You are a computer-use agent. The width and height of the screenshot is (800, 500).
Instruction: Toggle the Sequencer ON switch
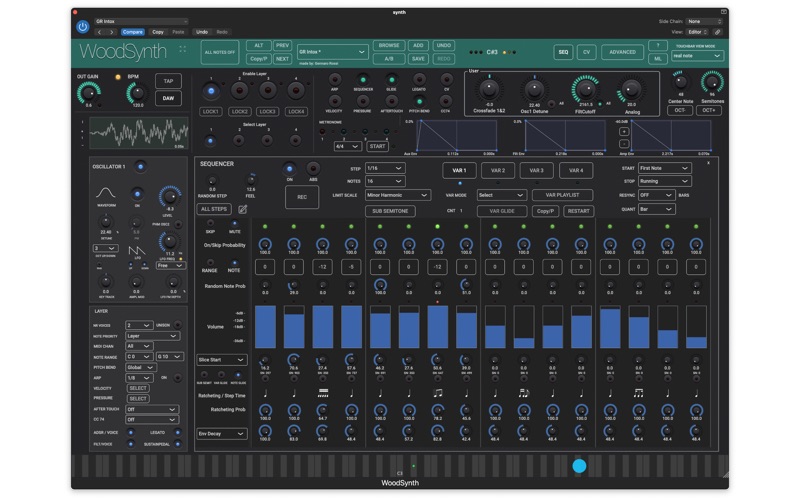289,169
